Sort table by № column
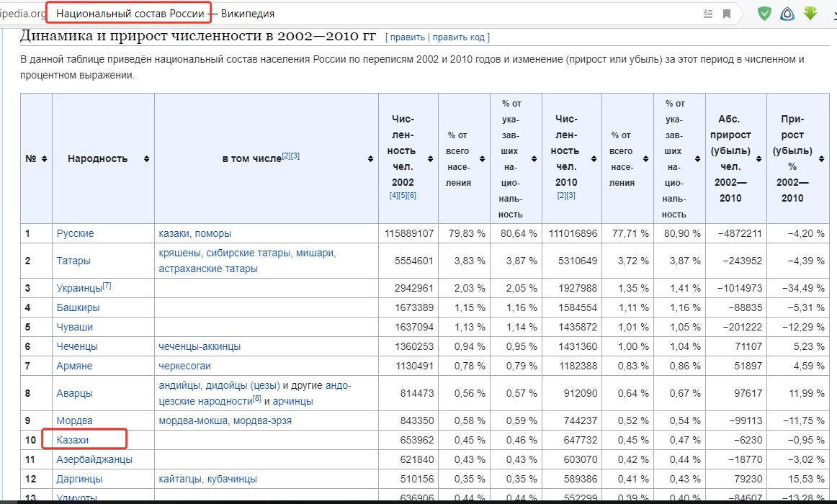 [x=45, y=159]
